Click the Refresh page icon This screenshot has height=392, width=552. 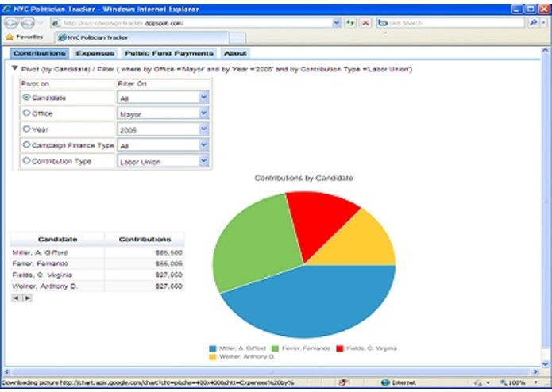pyautogui.click(x=350, y=23)
